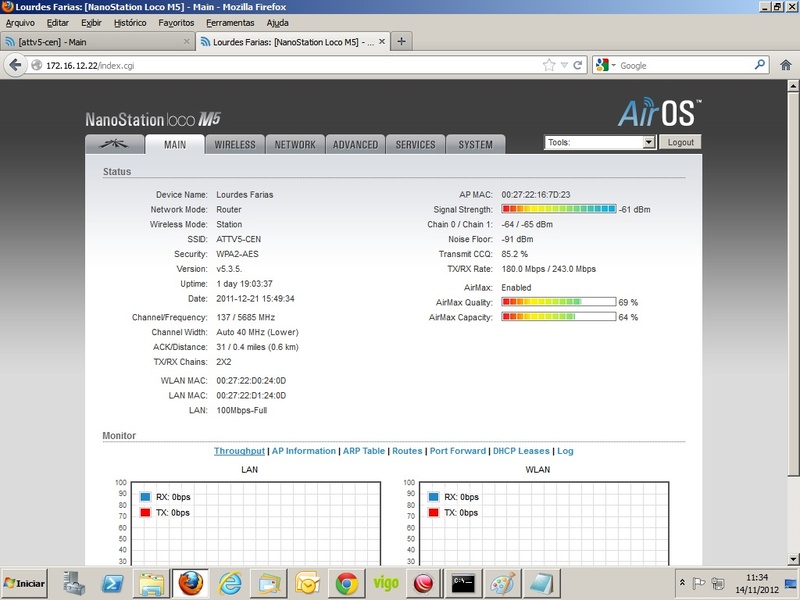Open the Log link
The image size is (800, 600).
[565, 451]
